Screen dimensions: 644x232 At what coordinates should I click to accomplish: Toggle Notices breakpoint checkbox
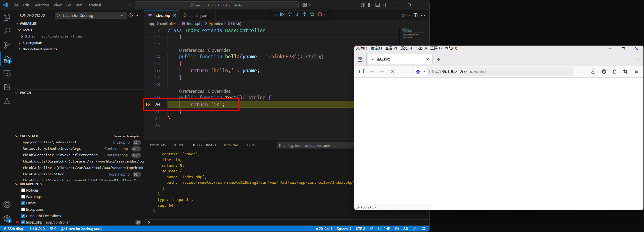[23, 190]
